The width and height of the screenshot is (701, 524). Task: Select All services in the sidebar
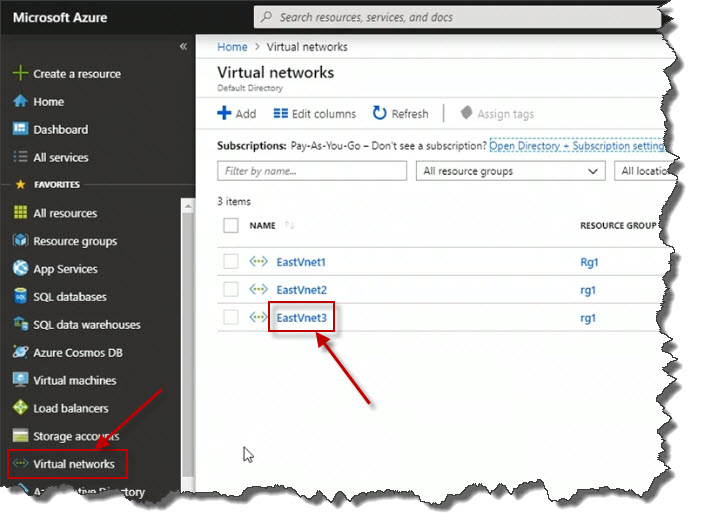pos(61,157)
